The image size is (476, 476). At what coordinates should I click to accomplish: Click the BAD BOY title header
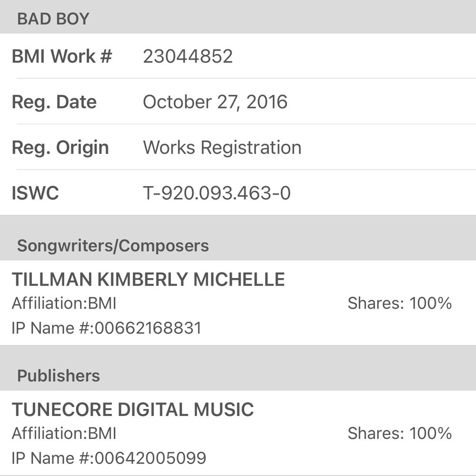pyautogui.click(x=53, y=19)
